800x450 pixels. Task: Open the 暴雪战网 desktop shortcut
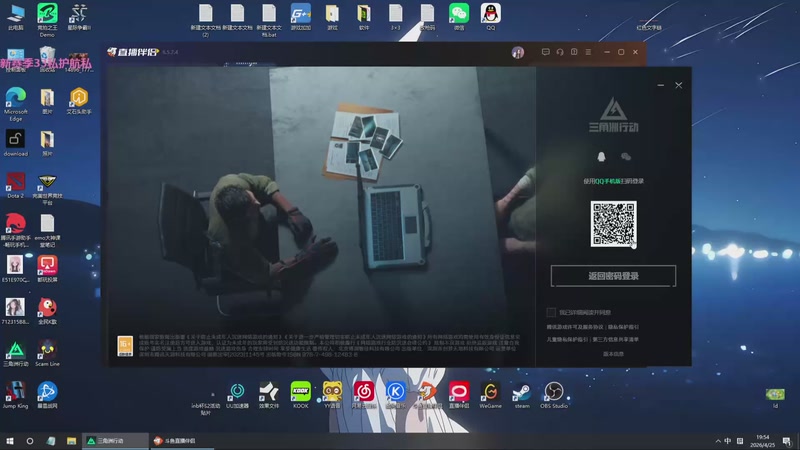pos(47,395)
